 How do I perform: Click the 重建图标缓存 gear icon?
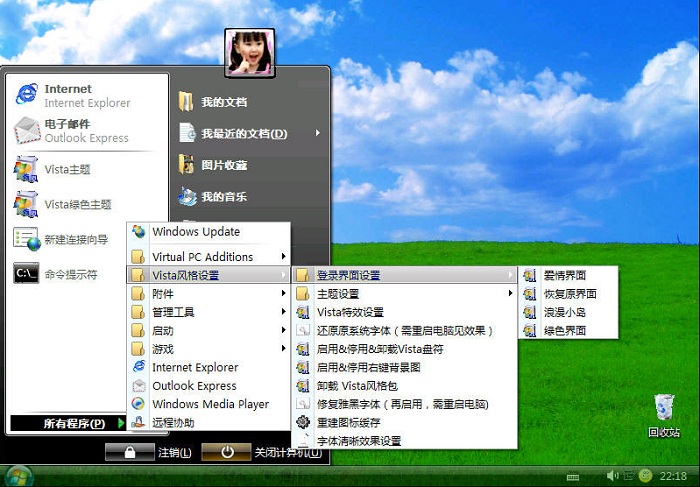click(x=303, y=422)
